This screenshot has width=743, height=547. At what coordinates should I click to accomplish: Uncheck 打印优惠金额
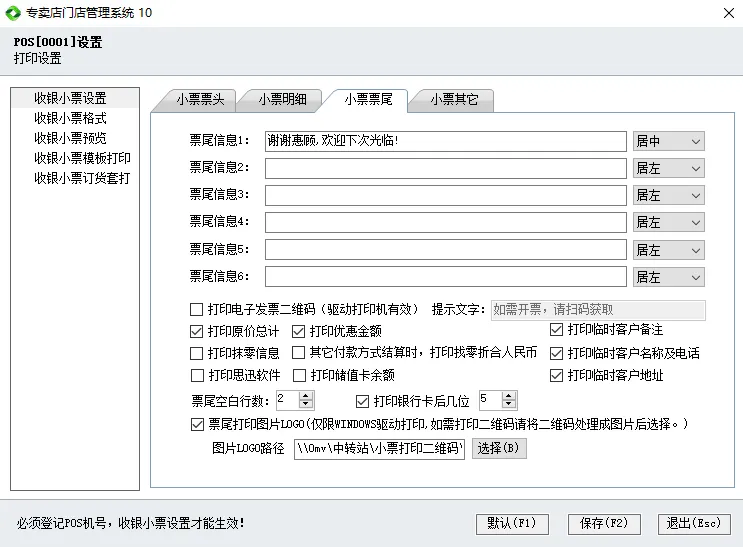(x=298, y=331)
